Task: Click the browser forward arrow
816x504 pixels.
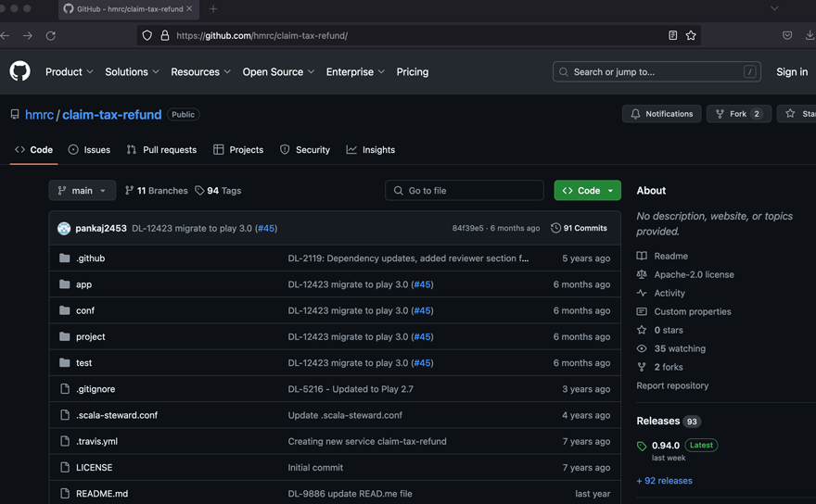Action: 28,35
